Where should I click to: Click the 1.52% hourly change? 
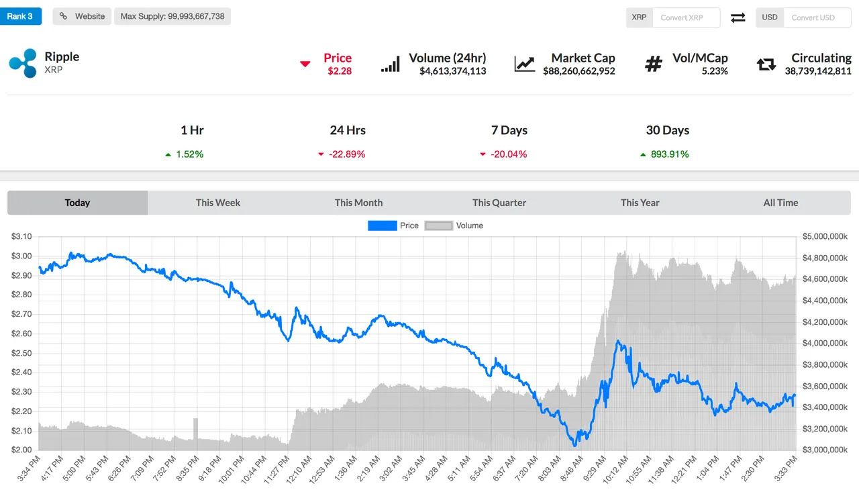(x=190, y=154)
